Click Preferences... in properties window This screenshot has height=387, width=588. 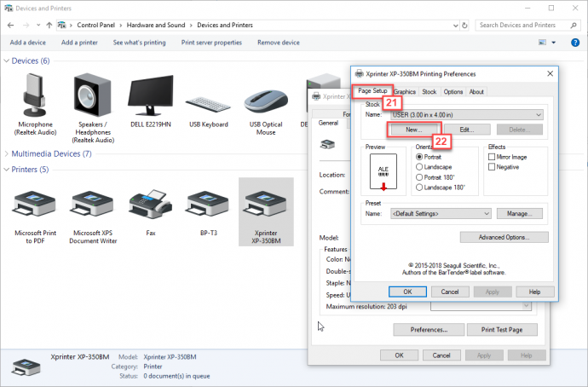tap(429, 330)
